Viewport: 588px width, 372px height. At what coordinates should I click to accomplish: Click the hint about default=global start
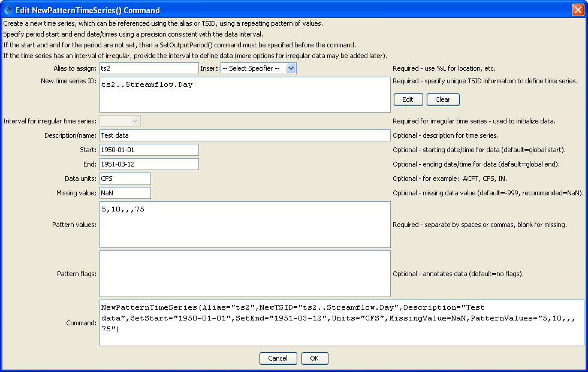(479, 150)
